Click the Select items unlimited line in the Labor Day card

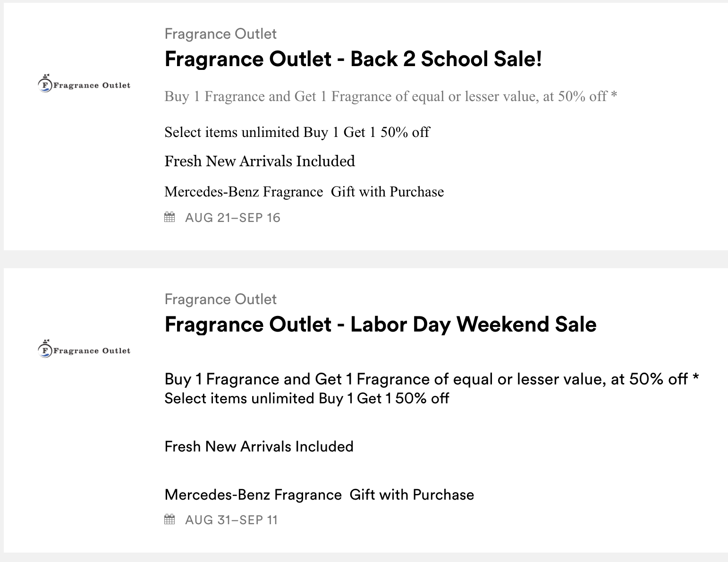point(306,399)
